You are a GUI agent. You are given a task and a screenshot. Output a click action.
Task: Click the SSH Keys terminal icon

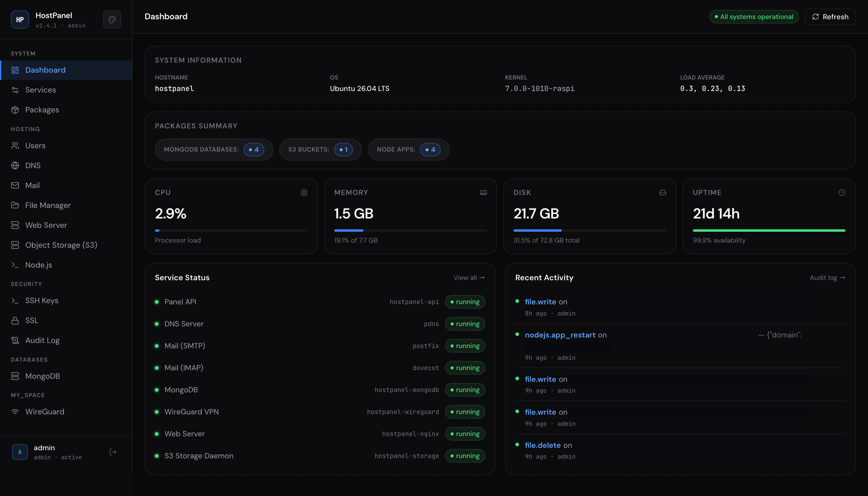[x=15, y=300]
